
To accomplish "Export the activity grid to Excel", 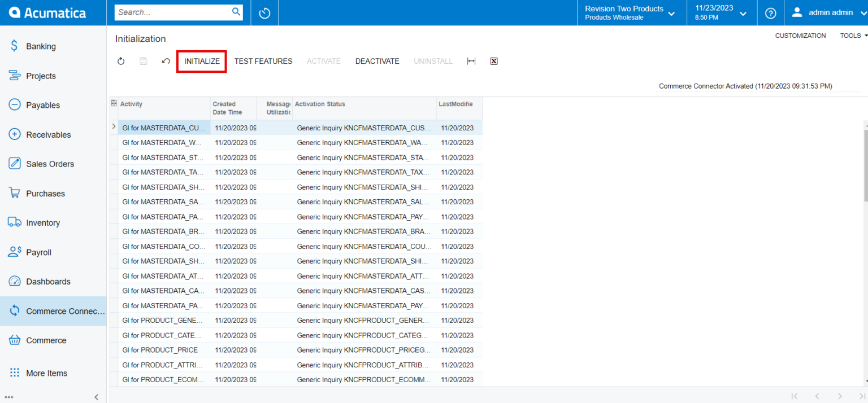I will point(493,61).
